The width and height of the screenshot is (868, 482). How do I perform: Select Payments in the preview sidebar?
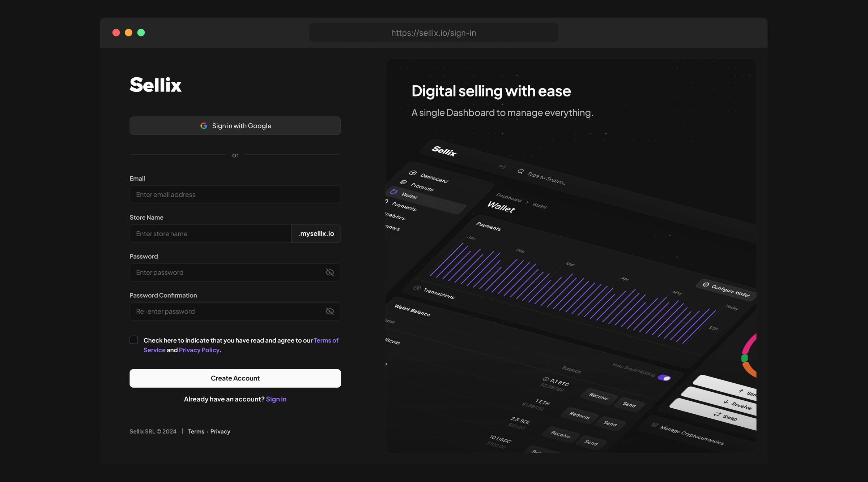[x=404, y=207]
